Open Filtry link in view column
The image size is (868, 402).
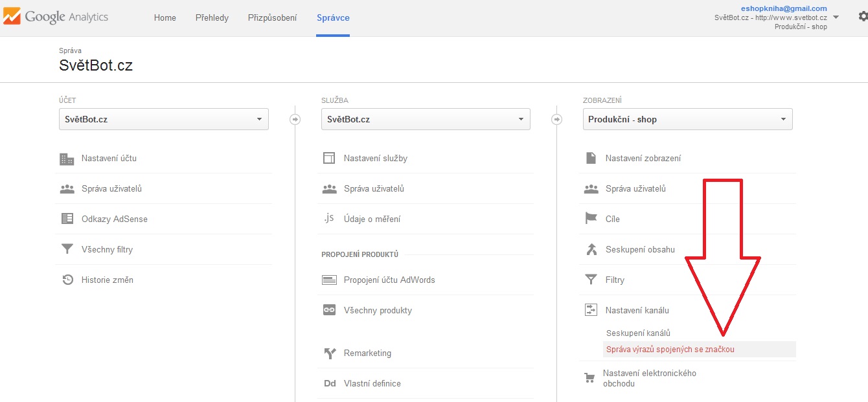click(x=615, y=280)
